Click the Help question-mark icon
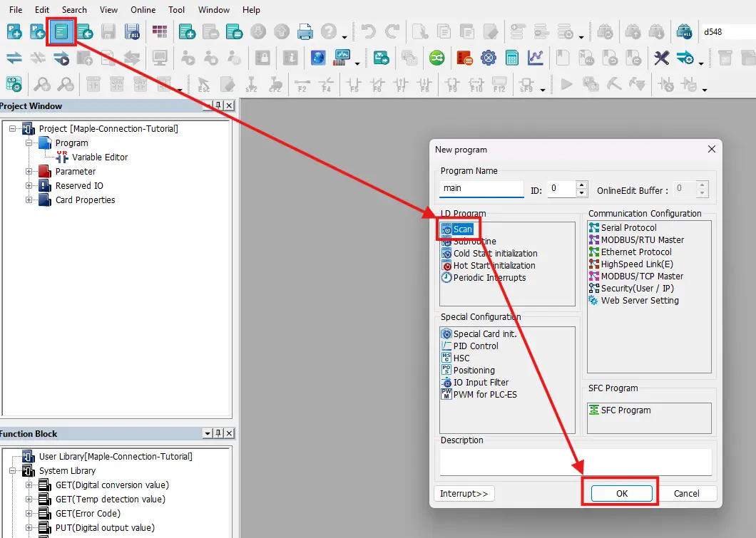The image size is (756, 538). [x=327, y=32]
